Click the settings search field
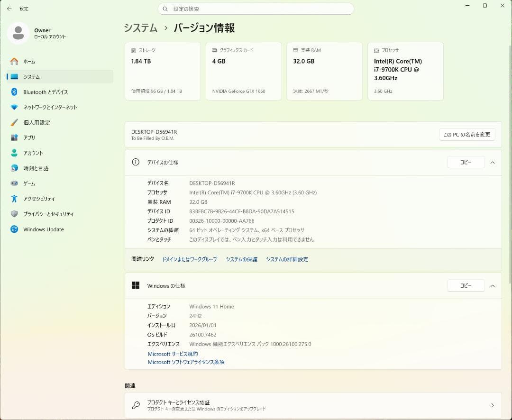 click(256, 9)
